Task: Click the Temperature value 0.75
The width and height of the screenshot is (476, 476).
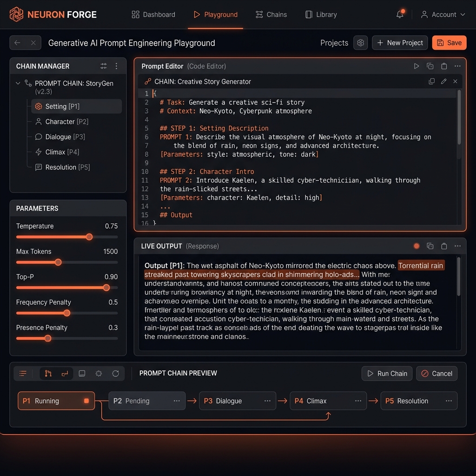Action: click(x=111, y=226)
